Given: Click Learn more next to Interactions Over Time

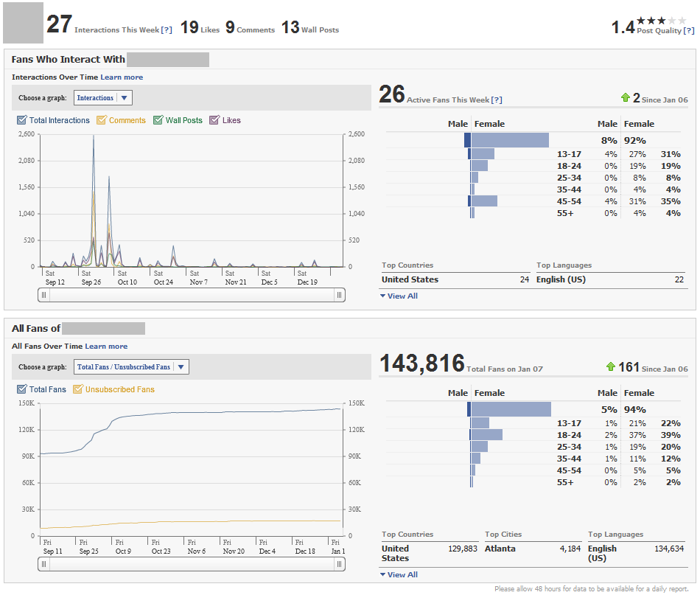Looking at the screenshot, I should [122, 77].
